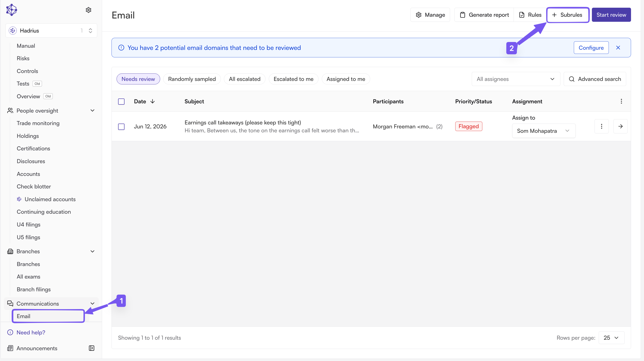The height and width of the screenshot is (361, 644).
Task: Switch to All escalated tab
Action: 245,79
